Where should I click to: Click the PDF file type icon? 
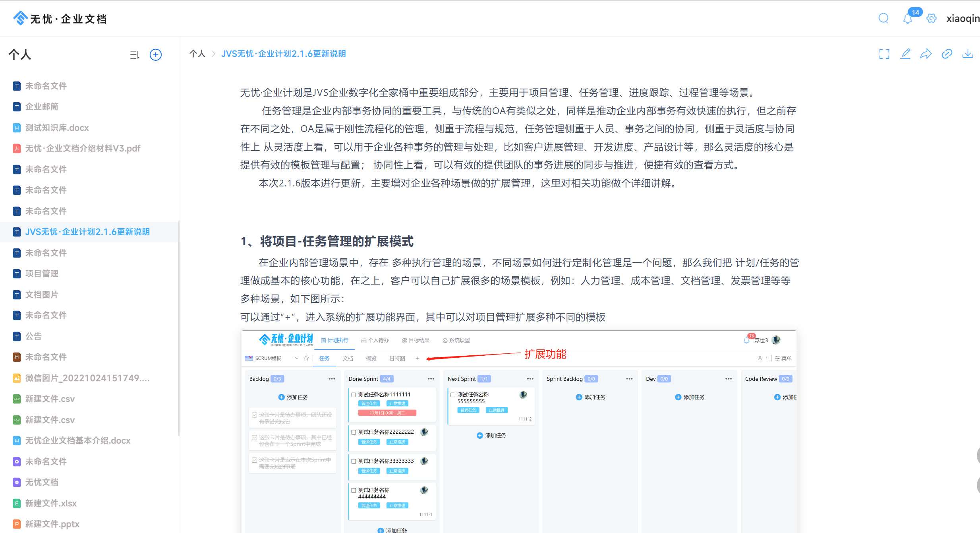(17, 149)
